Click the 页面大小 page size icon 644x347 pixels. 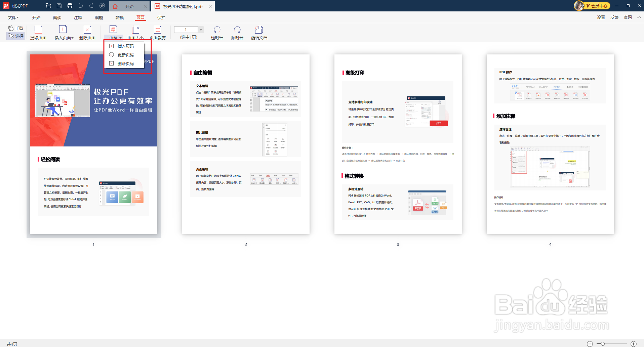135,30
